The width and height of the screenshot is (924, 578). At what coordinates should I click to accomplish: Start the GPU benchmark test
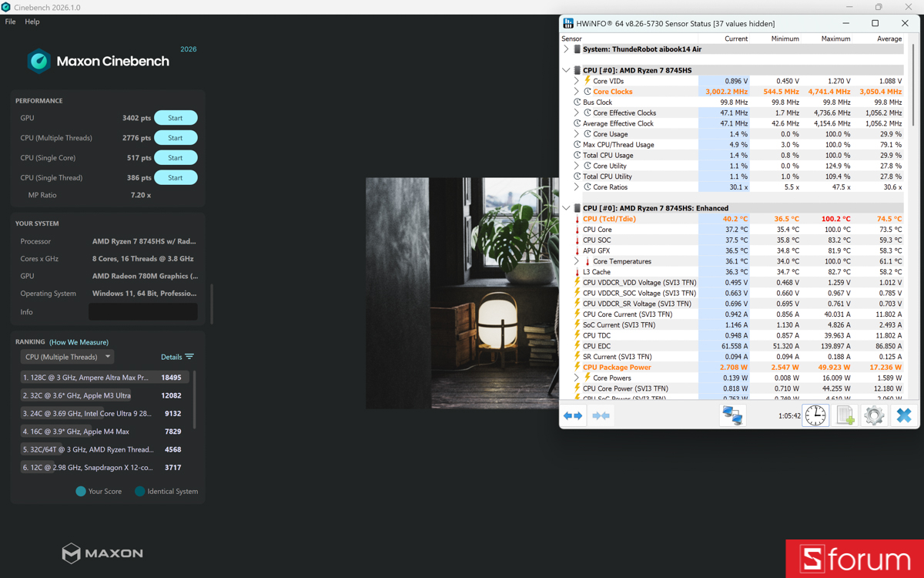[176, 118]
